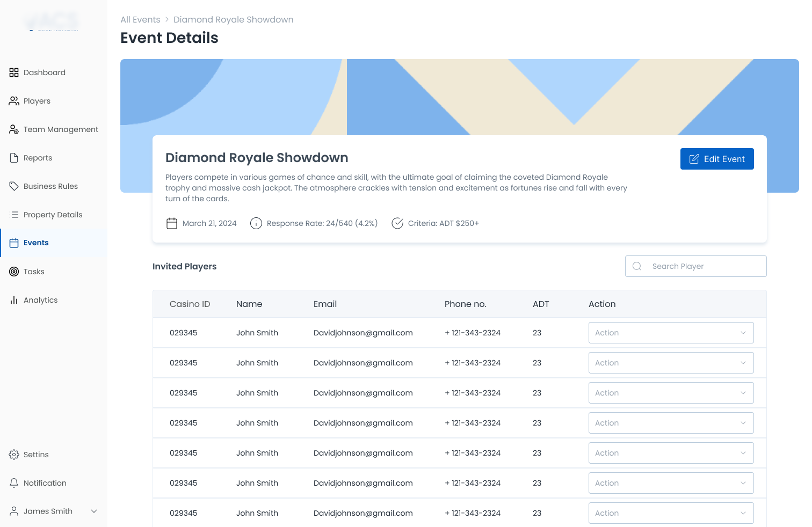Click the ADT column header

click(541, 304)
